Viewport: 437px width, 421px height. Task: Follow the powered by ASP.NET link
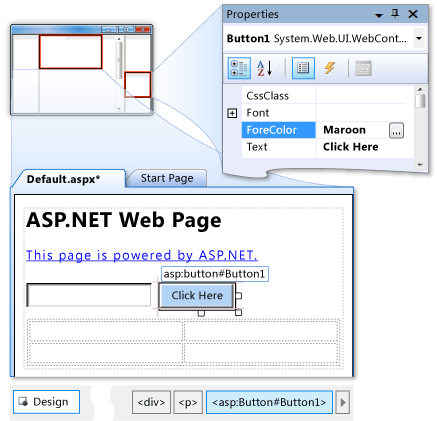[x=142, y=255]
